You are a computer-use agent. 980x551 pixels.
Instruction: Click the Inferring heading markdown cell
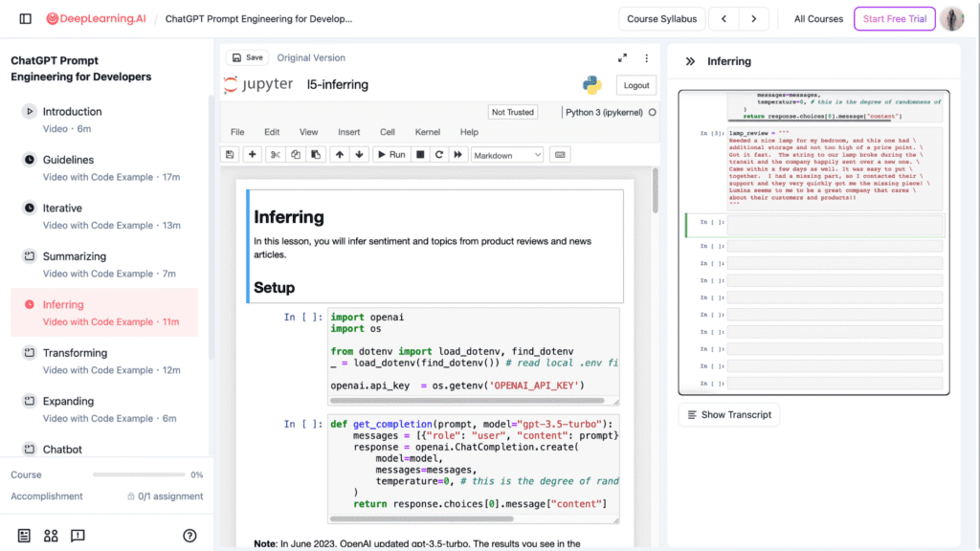tap(435, 246)
